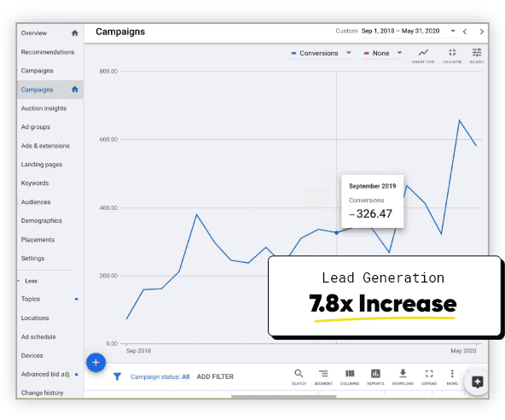Click the May 2020 axis label
505x420 pixels.
pyautogui.click(x=463, y=351)
